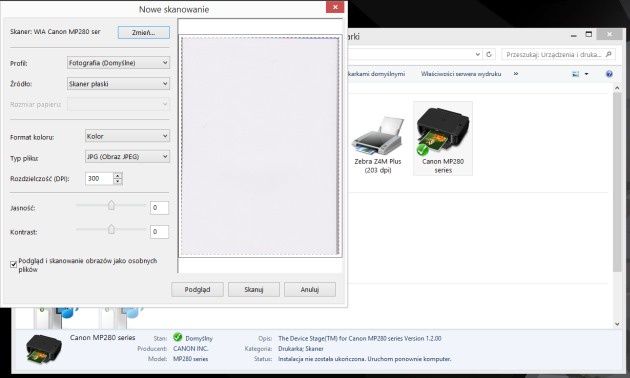Click the scrollbar up arrow in the devices window
This screenshot has width=630, height=378.
(617, 88)
